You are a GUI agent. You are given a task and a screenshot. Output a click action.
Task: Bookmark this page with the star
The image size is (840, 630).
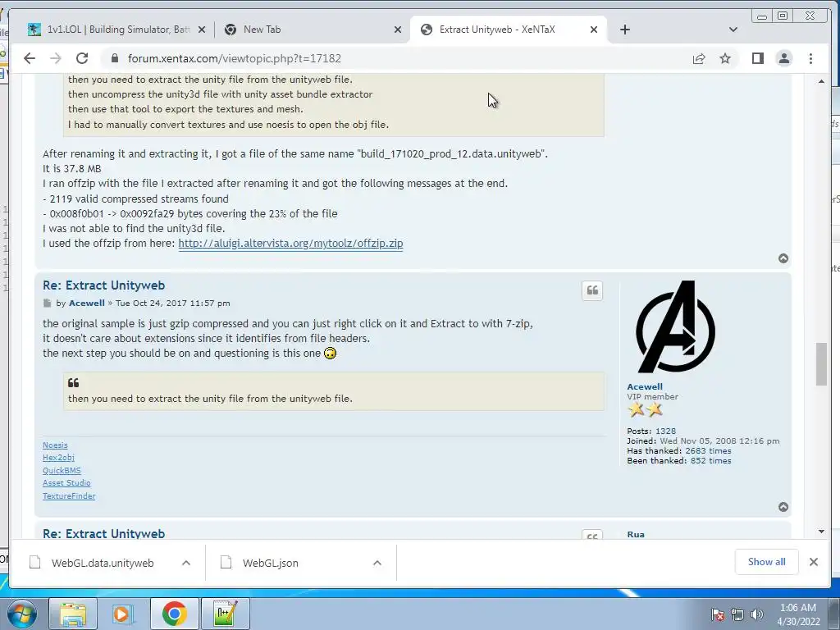(x=725, y=58)
